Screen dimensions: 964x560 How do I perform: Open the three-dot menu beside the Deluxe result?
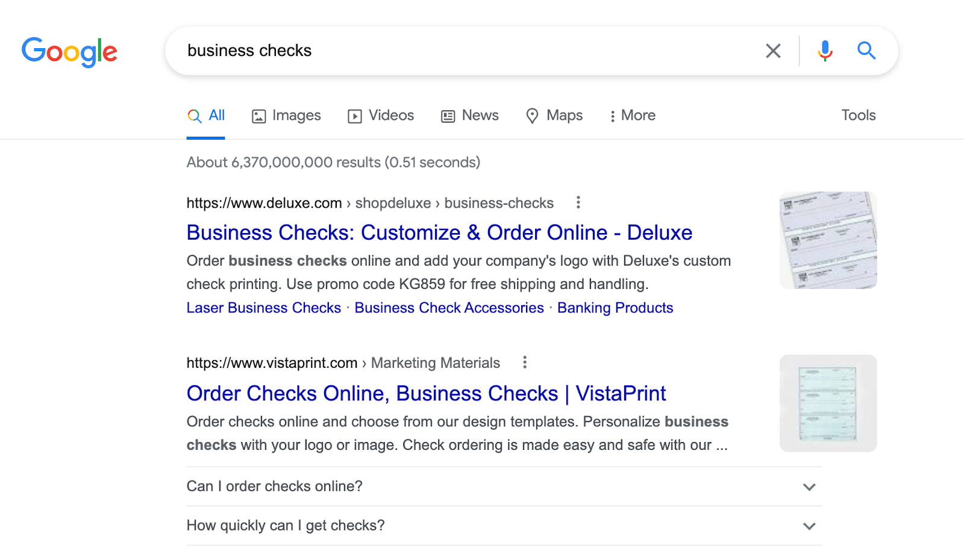click(x=578, y=203)
